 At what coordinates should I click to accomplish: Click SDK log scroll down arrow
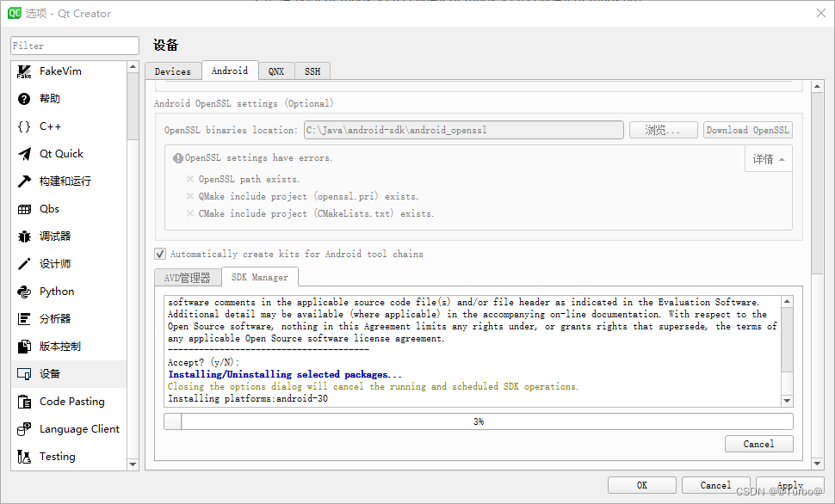(787, 401)
